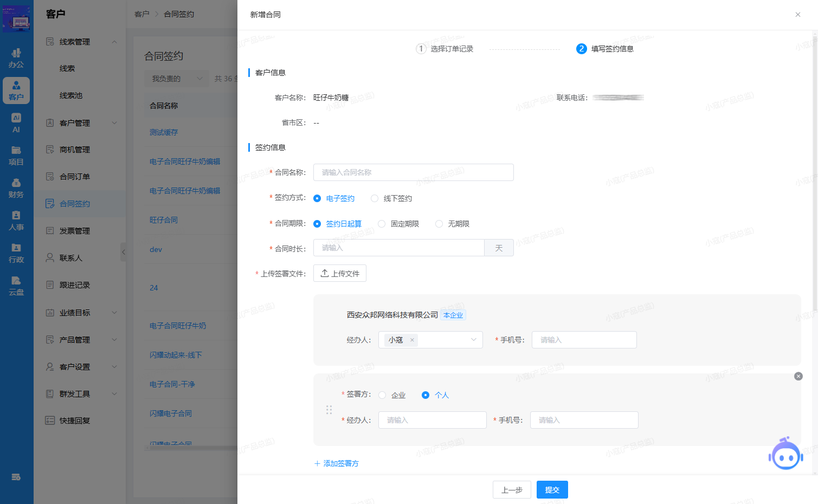This screenshot has width=818, height=504.
Task: Open the 项目 project module icon
Action: tap(16, 154)
